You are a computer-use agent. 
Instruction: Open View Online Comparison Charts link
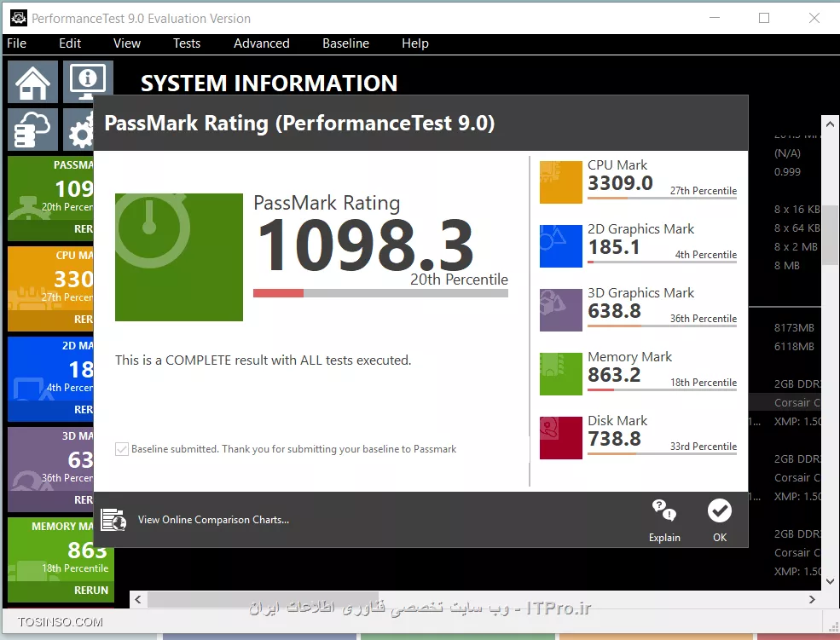[x=213, y=520]
